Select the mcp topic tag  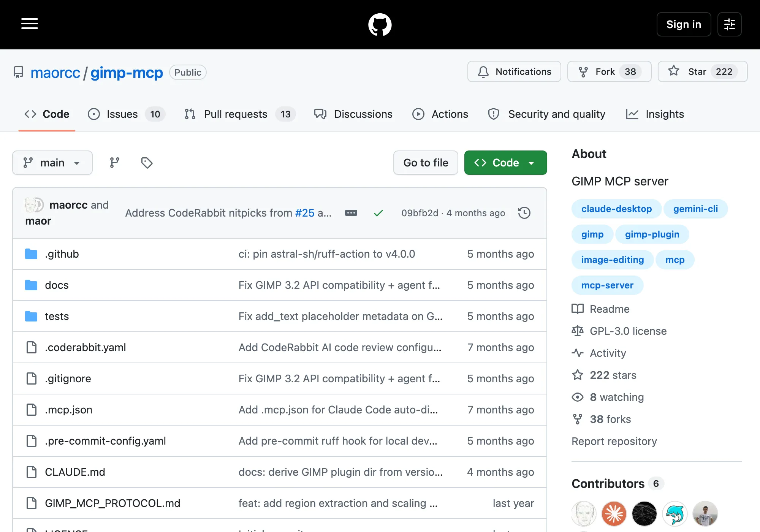(675, 260)
